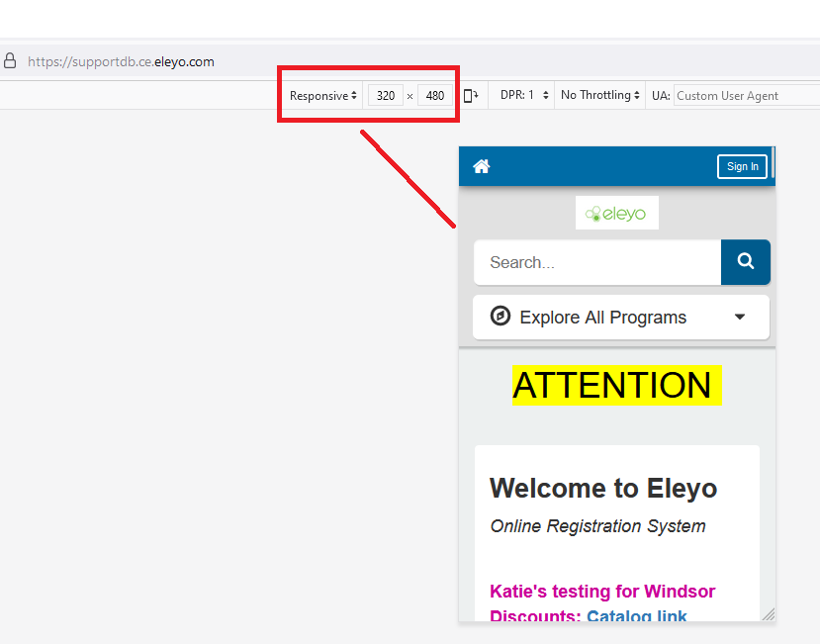
Task: Click the Search input field
Action: (x=597, y=262)
